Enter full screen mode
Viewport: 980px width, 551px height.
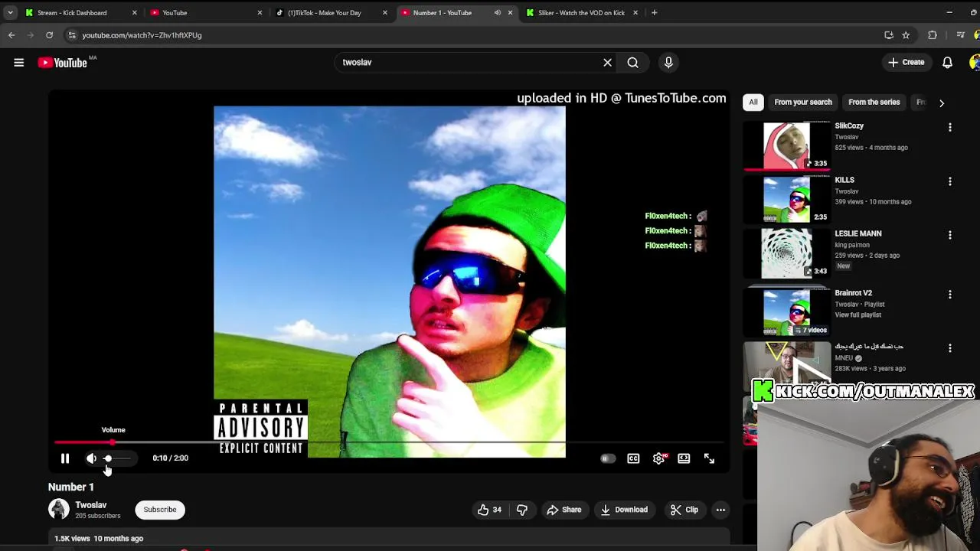[709, 458]
